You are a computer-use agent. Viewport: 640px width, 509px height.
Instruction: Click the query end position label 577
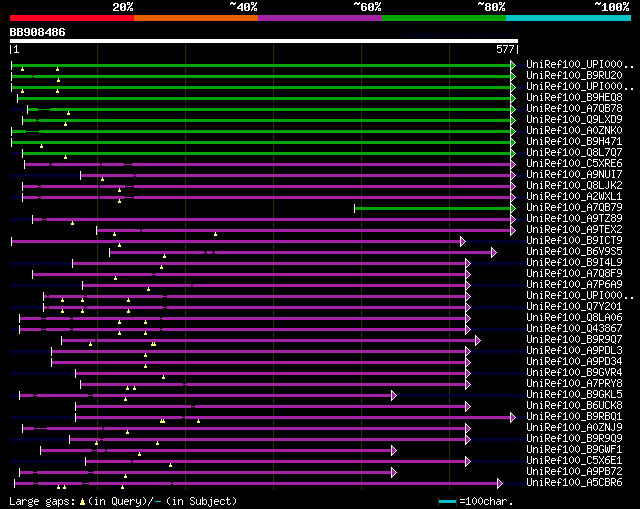point(505,49)
